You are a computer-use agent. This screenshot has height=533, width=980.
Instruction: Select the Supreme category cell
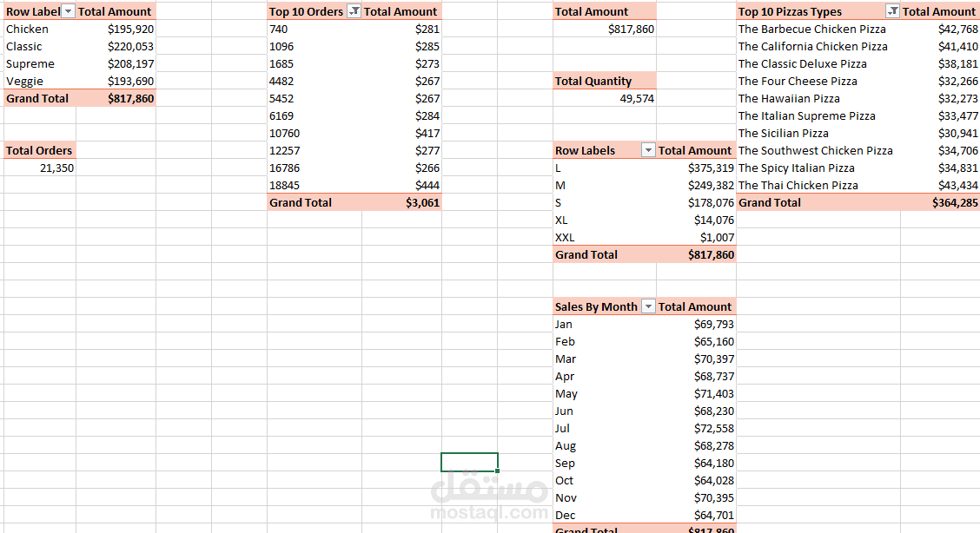pos(40,63)
